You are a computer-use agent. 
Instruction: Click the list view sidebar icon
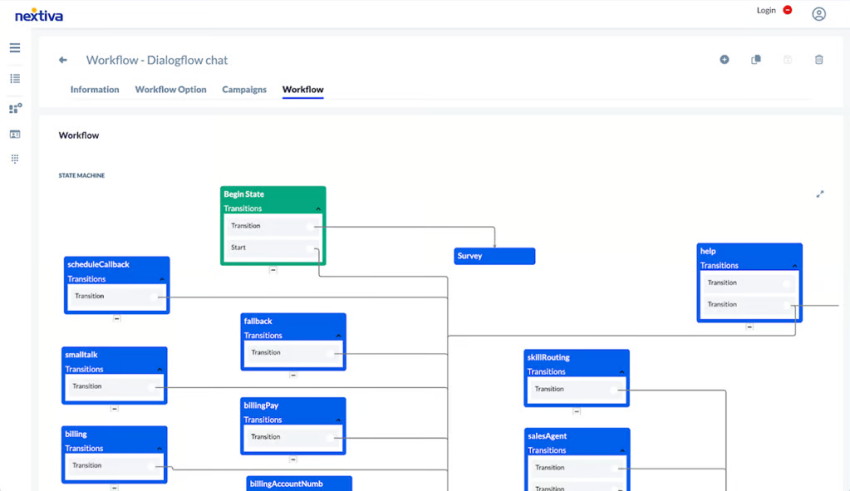pos(15,79)
